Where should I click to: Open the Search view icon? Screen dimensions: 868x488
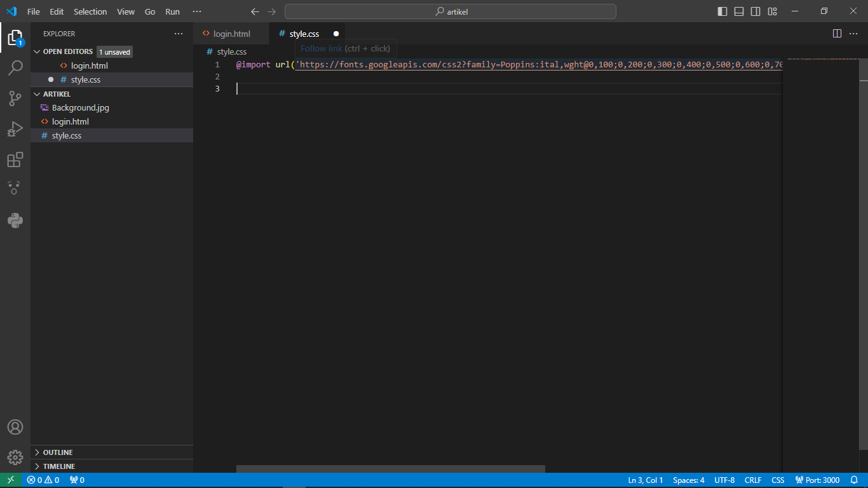[x=15, y=68]
